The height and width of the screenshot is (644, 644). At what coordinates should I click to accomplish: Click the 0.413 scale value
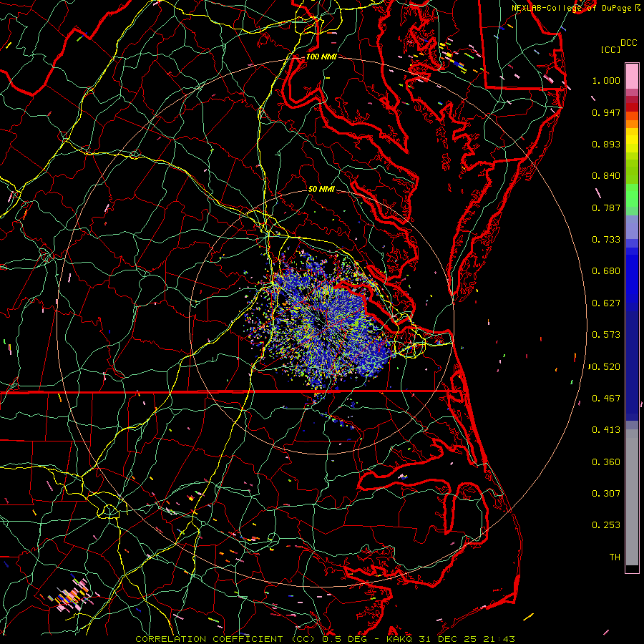tap(606, 430)
